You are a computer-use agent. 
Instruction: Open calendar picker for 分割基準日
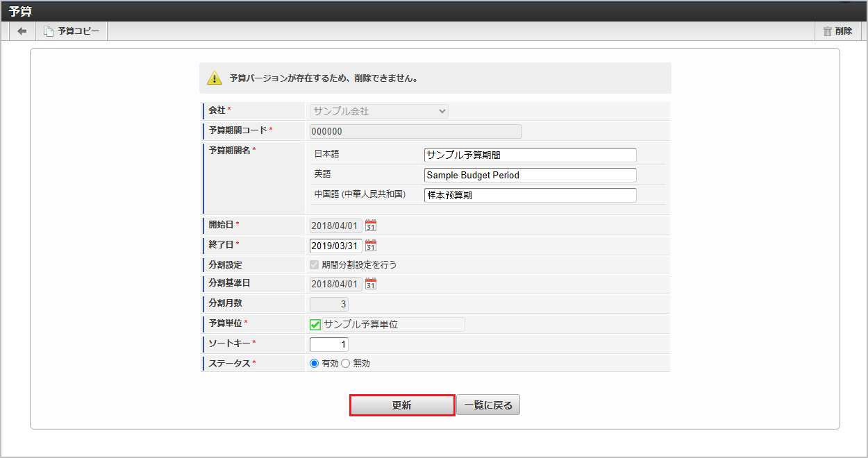point(371,283)
